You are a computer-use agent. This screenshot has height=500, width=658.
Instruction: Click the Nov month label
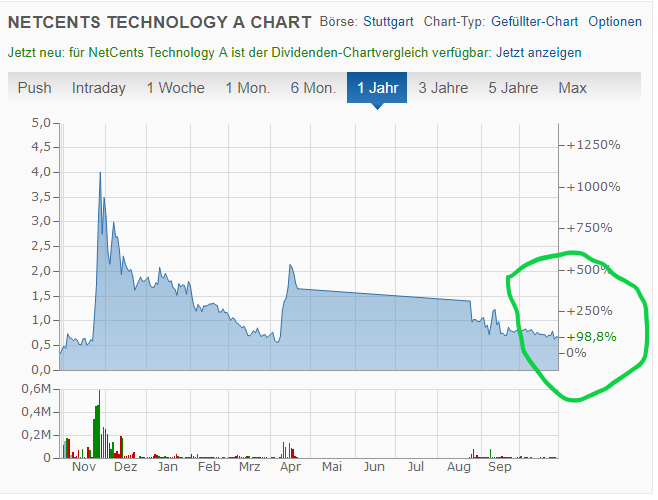click(x=84, y=466)
